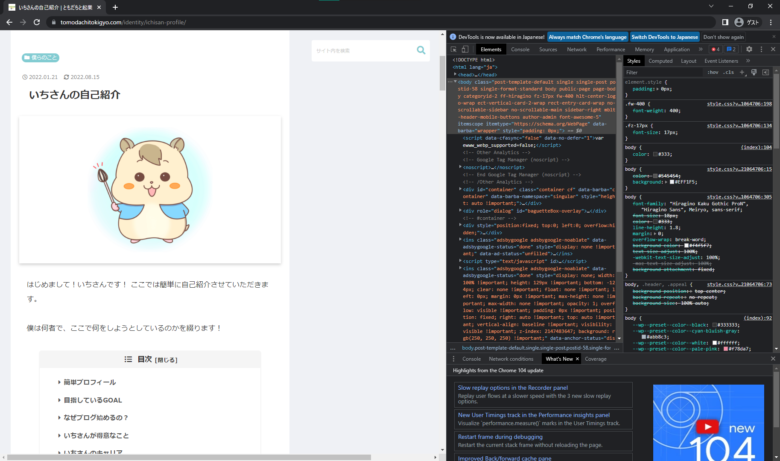Switch to the Sources tab
The height and width of the screenshot is (461, 780).
[x=548, y=49]
